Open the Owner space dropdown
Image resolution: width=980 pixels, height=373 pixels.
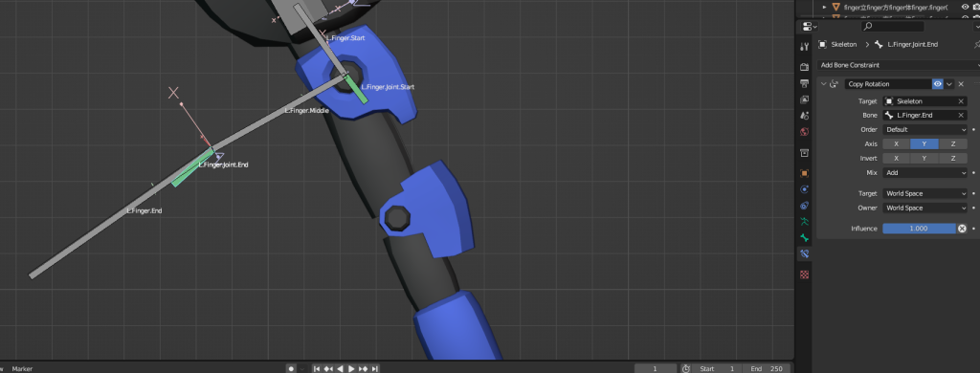point(925,208)
